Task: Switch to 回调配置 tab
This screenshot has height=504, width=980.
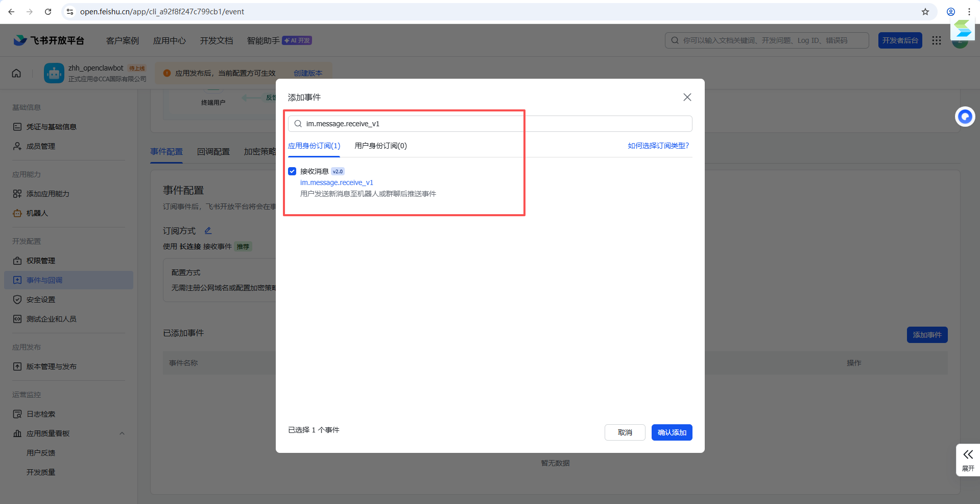Action: 213,152
